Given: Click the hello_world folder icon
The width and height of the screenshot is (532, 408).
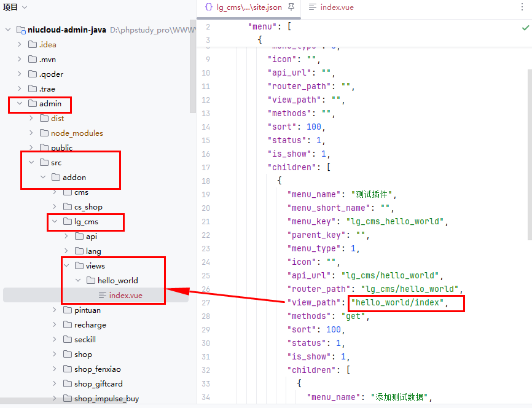Looking at the screenshot, I should coord(91,281).
